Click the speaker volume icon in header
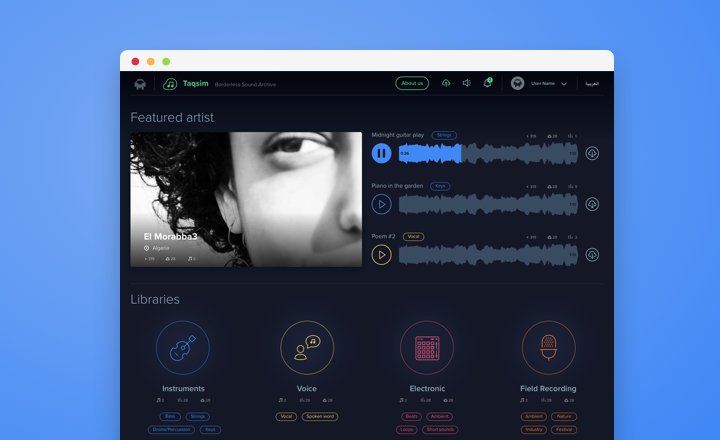The height and width of the screenshot is (440, 720). [x=466, y=84]
